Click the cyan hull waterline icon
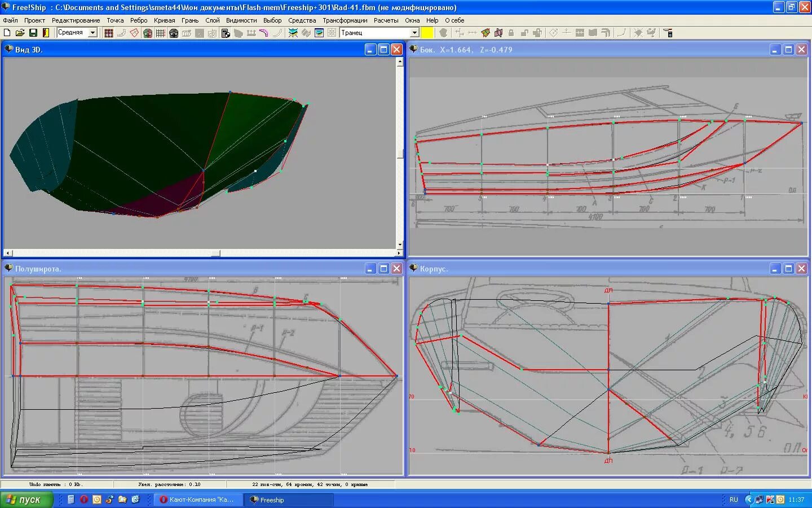 pyautogui.click(x=293, y=33)
